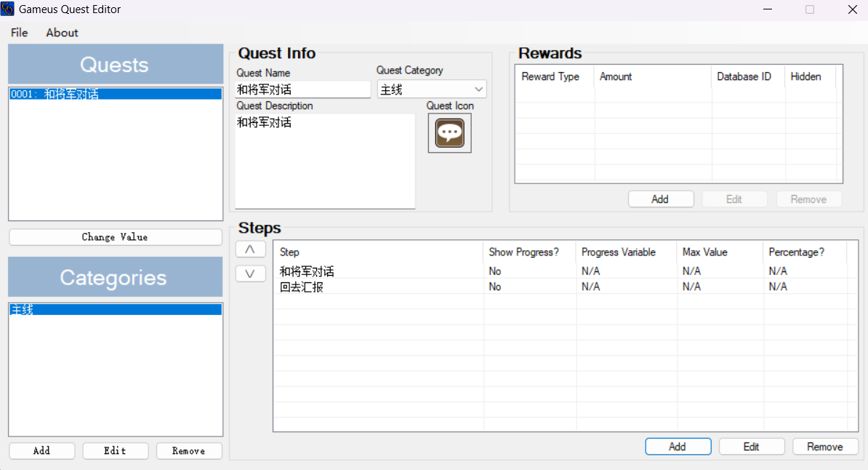868x470 pixels.
Task: Click the speech bubble Quest Icon
Action: (x=449, y=133)
